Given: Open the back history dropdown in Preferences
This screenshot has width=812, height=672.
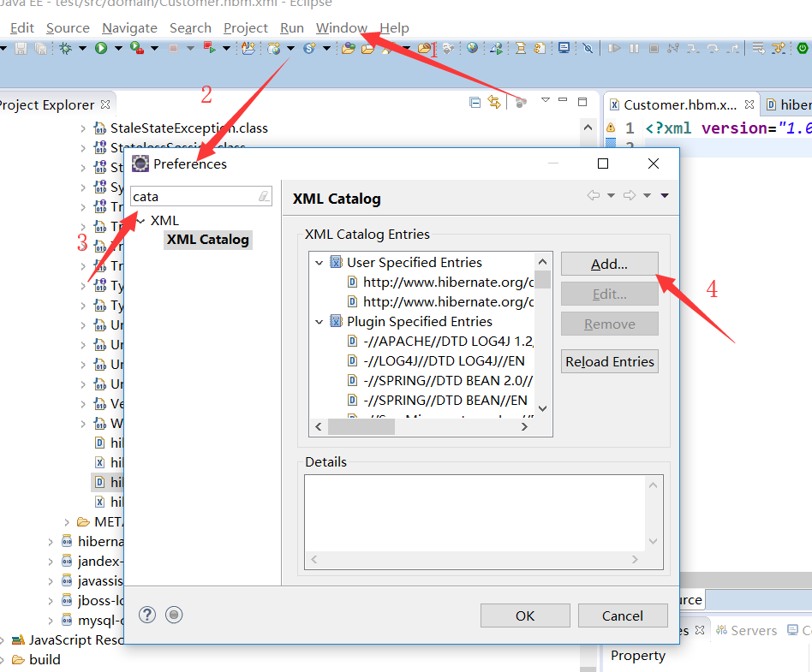Looking at the screenshot, I should (611, 195).
